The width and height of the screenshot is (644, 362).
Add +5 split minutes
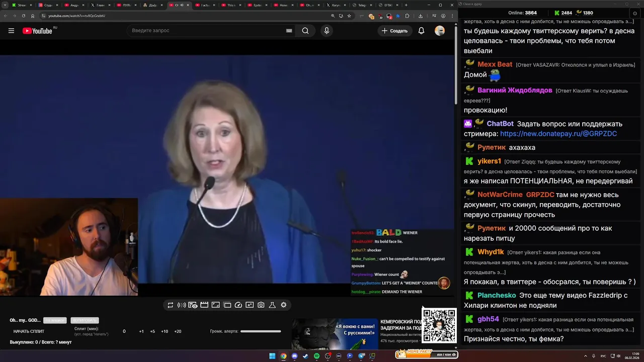pos(152,331)
